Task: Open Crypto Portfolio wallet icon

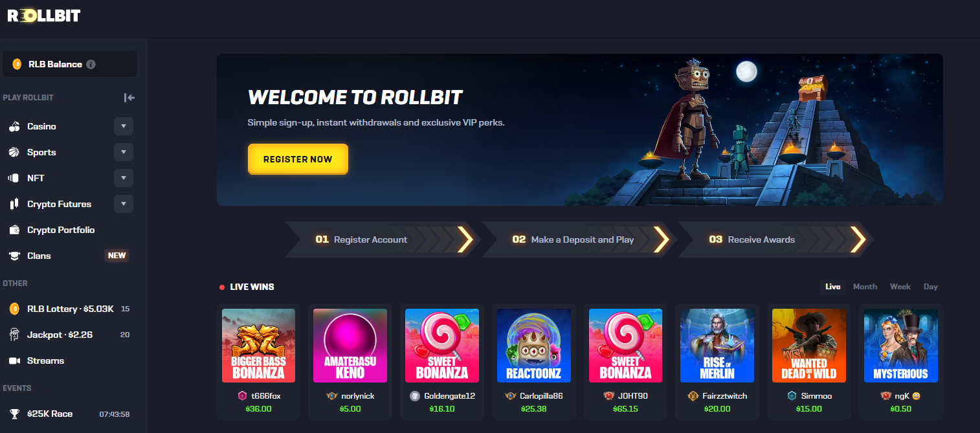Action: [14, 230]
